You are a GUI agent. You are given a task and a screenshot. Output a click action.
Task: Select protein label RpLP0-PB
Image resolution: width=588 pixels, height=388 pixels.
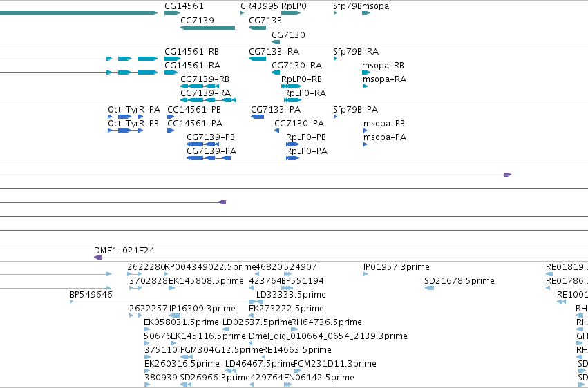click(306, 137)
